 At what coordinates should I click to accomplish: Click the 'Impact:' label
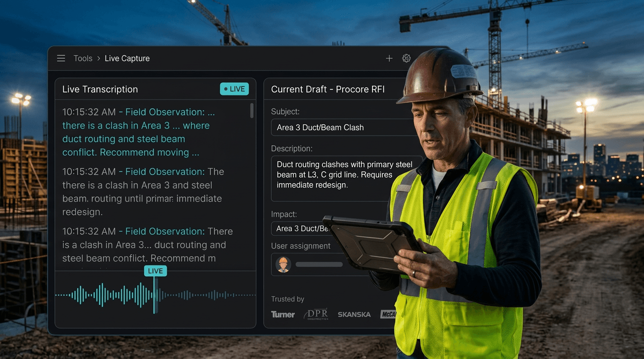[x=284, y=215]
